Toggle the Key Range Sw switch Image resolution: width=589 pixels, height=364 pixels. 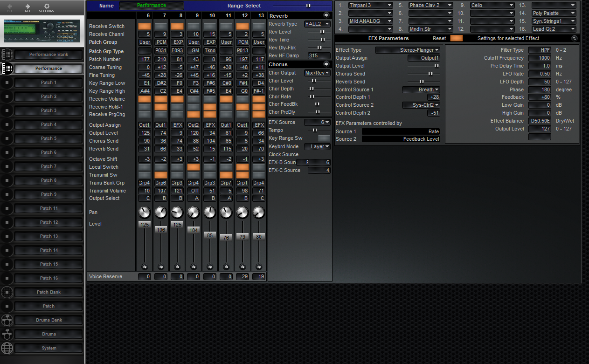click(324, 138)
